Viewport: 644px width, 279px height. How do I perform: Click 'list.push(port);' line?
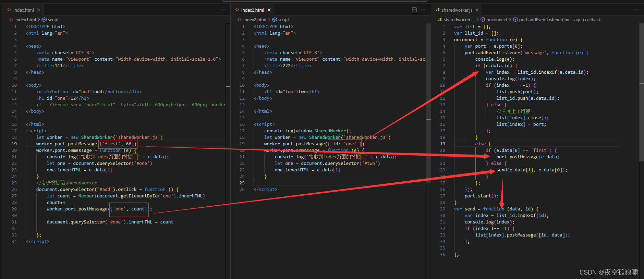517,92
